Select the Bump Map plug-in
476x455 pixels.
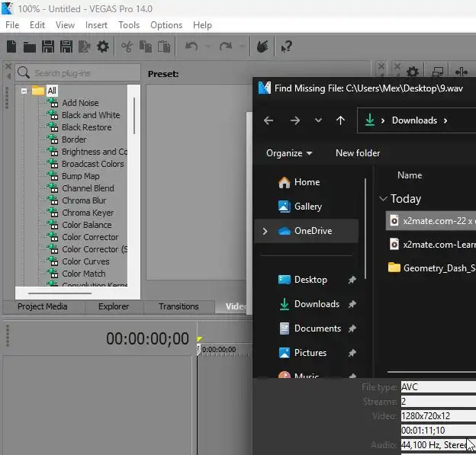click(80, 176)
